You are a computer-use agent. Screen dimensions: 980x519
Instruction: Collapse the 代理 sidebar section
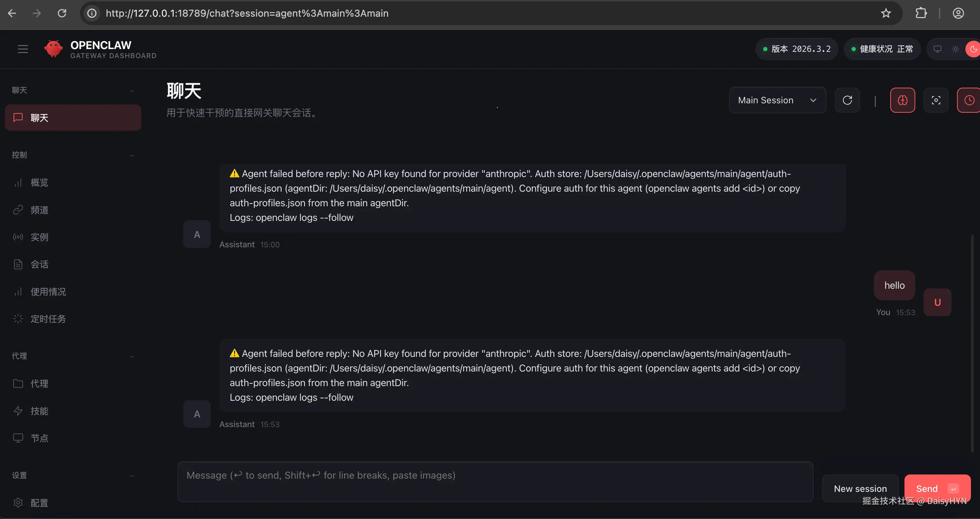click(132, 356)
